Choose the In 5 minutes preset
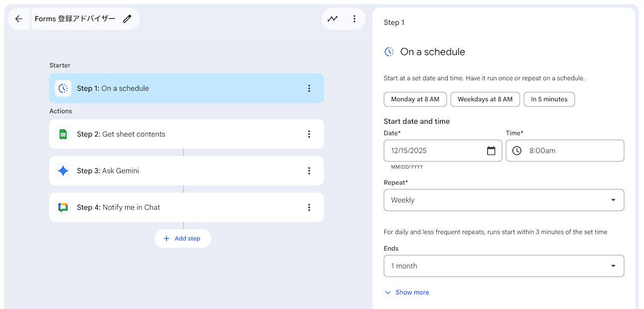 [549, 99]
